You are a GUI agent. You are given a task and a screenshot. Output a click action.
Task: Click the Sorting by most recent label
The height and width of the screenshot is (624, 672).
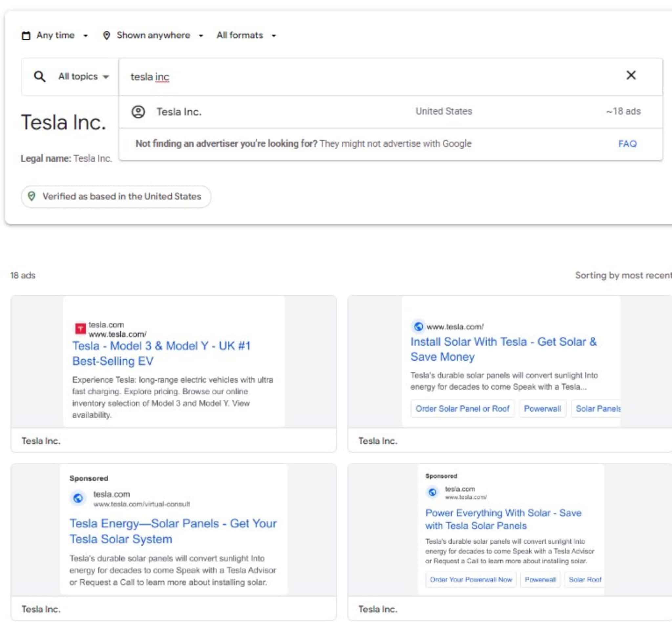pyautogui.click(x=623, y=275)
